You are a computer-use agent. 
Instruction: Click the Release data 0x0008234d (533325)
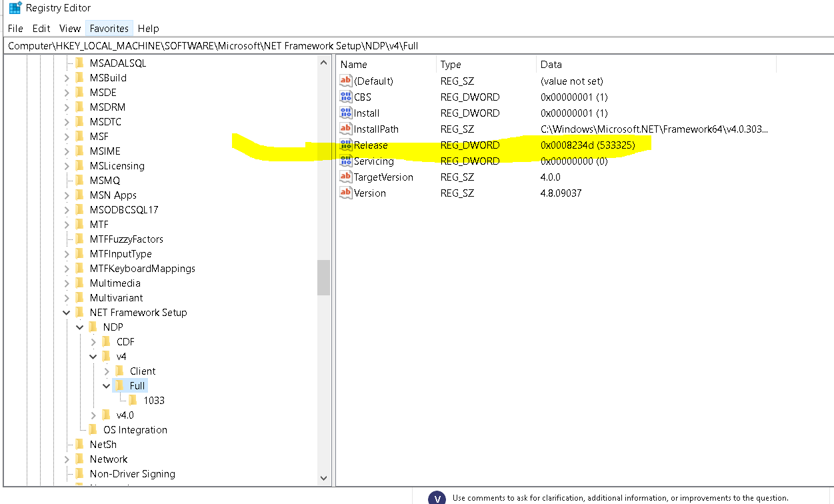point(588,145)
